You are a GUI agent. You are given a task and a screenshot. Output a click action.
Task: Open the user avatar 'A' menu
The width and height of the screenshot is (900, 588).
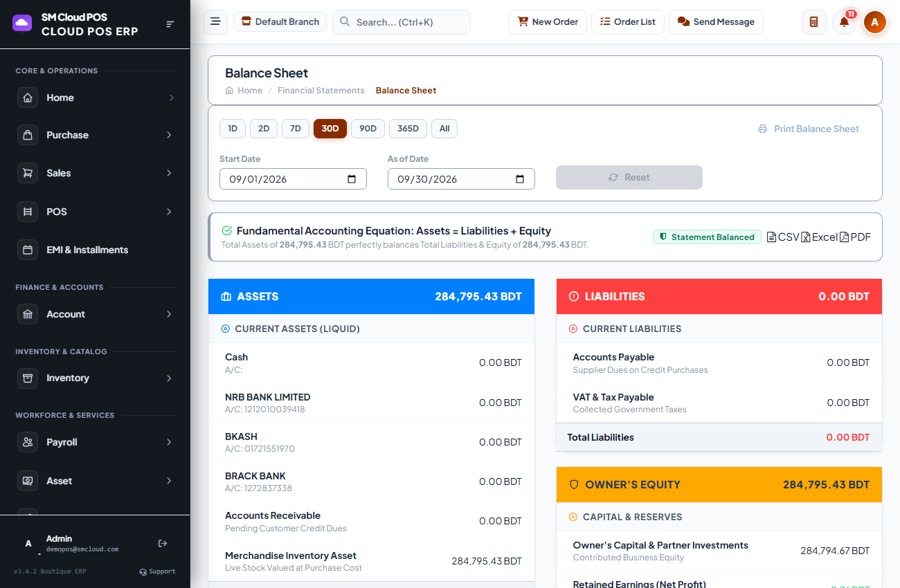[x=875, y=22]
